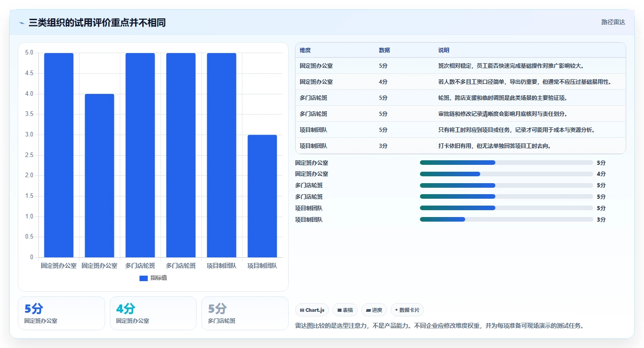This screenshot has height=348, width=644.
Task: Click table text 只有将工时对应到项目或任务
Action: coord(474,130)
